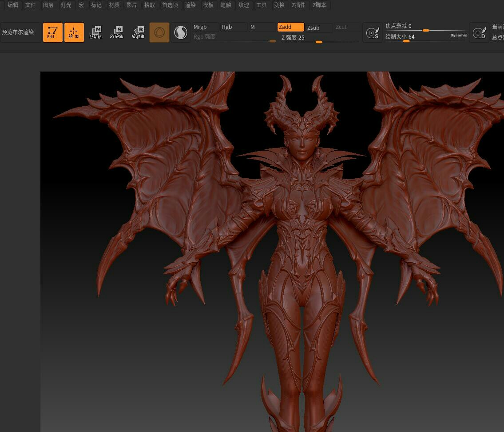Activate the Rotate (旋转轴) gizmo tool
Image resolution: width=504 pixels, height=432 pixels.
[138, 32]
